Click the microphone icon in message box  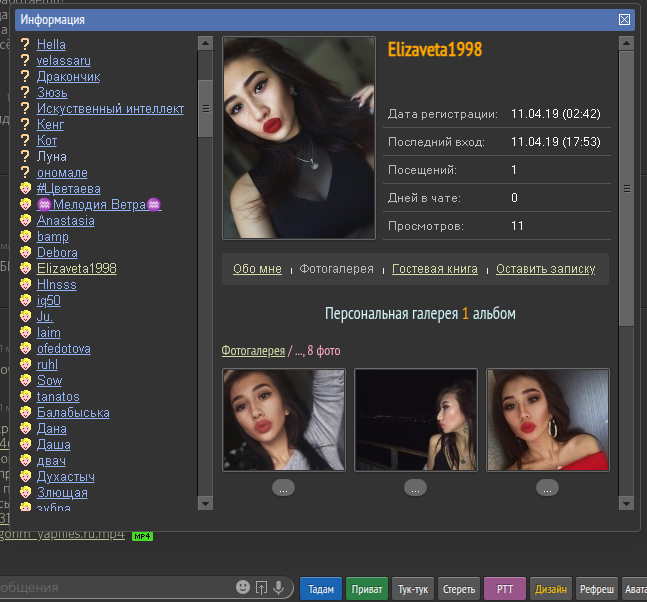pyautogui.click(x=279, y=588)
